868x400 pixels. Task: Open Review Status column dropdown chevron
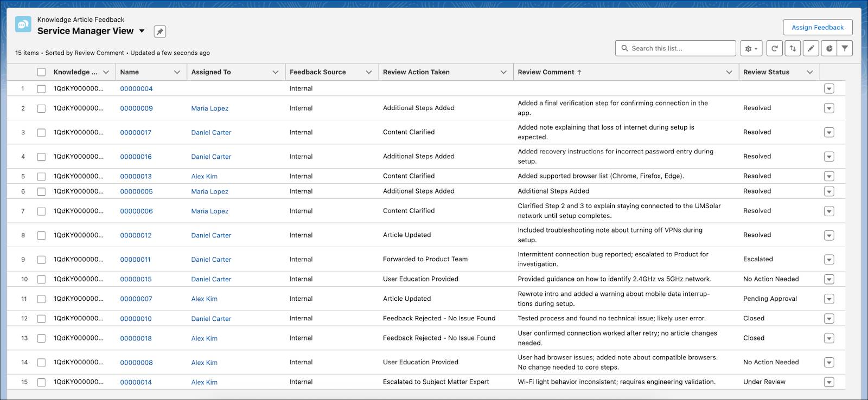(810, 72)
